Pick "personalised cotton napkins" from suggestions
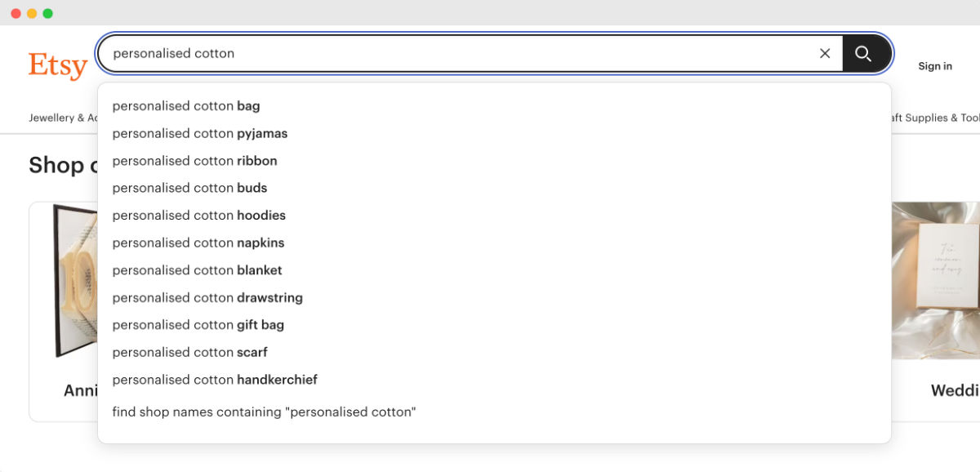 point(198,243)
